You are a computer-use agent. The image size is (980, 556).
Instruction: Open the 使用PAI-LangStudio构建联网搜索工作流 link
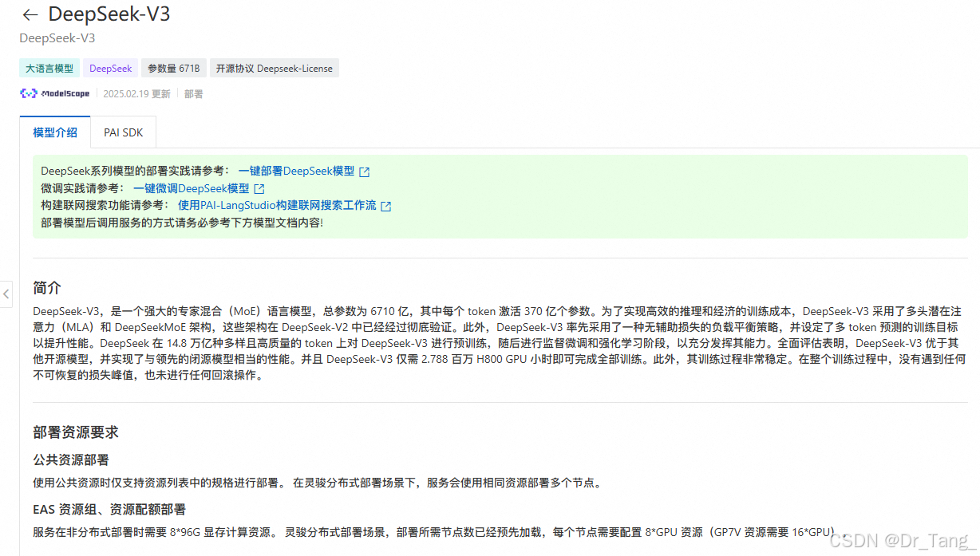pos(277,205)
